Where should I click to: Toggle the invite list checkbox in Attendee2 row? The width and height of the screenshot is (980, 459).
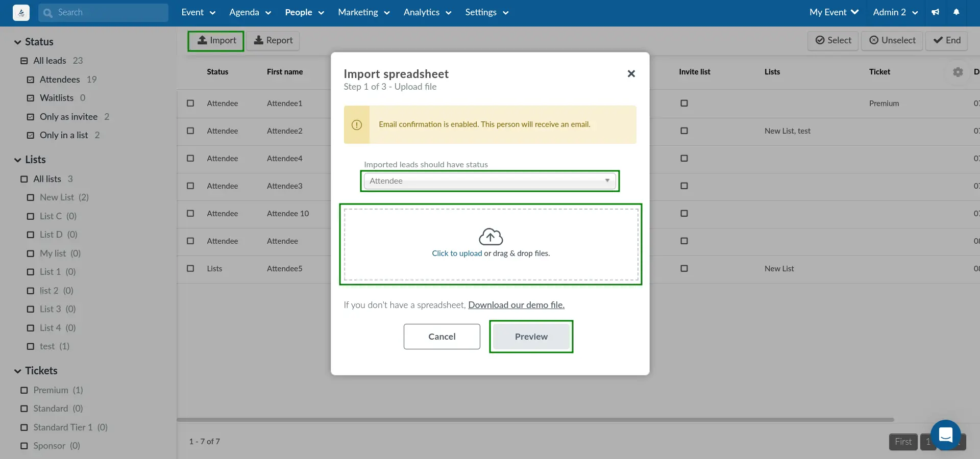[x=684, y=131]
